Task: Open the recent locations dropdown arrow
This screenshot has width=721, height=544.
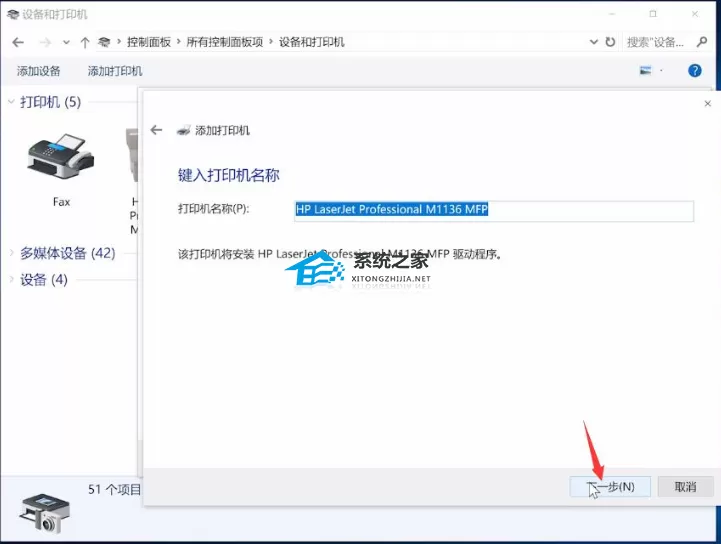Action: (66, 42)
